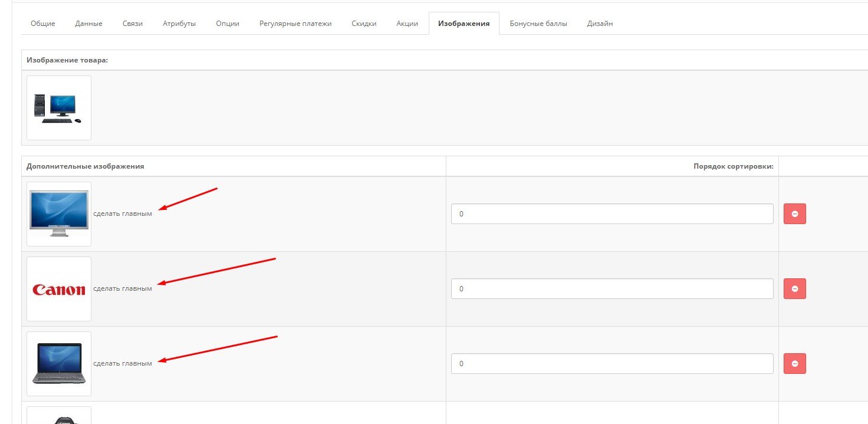
Task: Click сделать главным beside the laptop image
Action: [123, 363]
